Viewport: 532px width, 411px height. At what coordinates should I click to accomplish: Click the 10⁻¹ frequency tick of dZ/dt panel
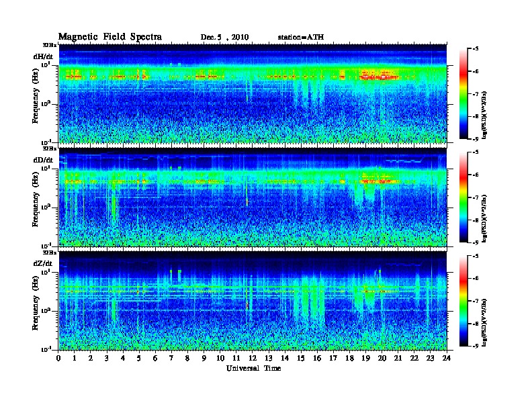[x=46, y=349]
